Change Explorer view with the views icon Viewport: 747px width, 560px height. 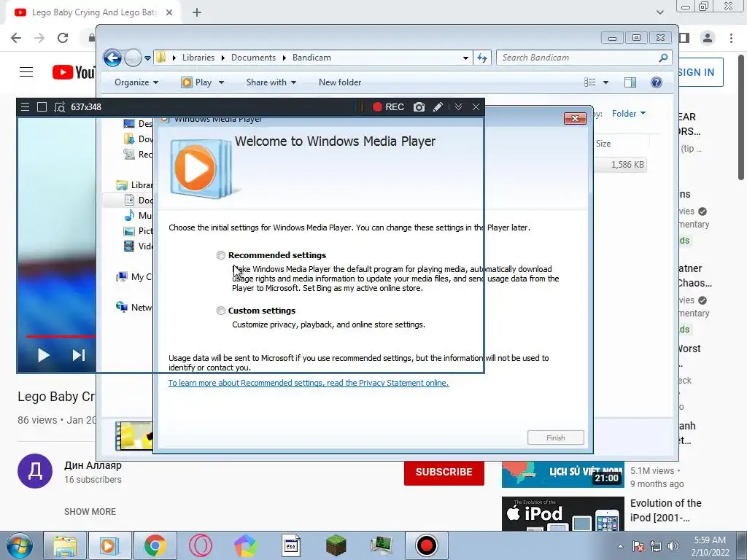coord(589,82)
